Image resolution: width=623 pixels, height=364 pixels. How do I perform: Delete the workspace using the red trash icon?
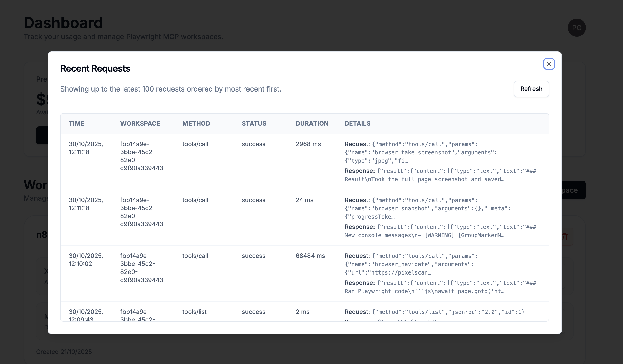click(564, 236)
